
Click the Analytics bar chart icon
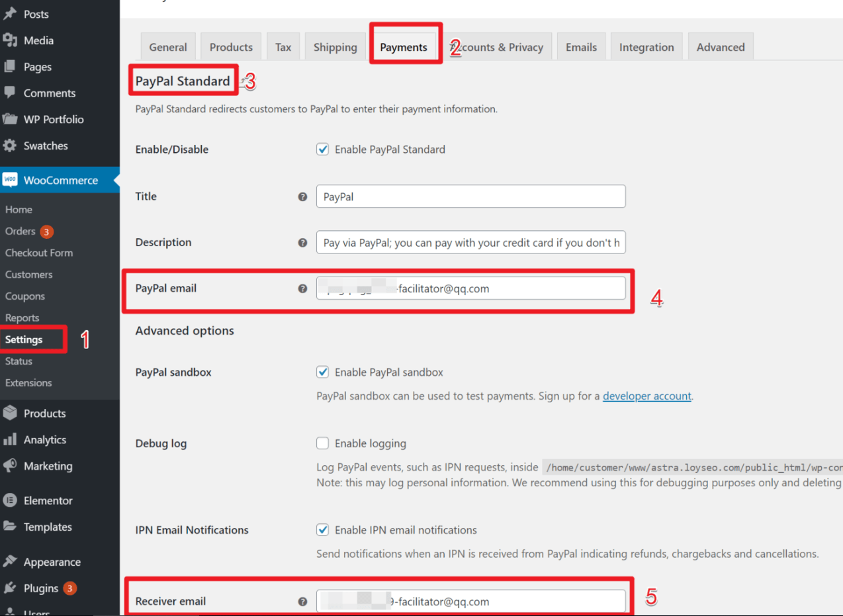coord(10,440)
